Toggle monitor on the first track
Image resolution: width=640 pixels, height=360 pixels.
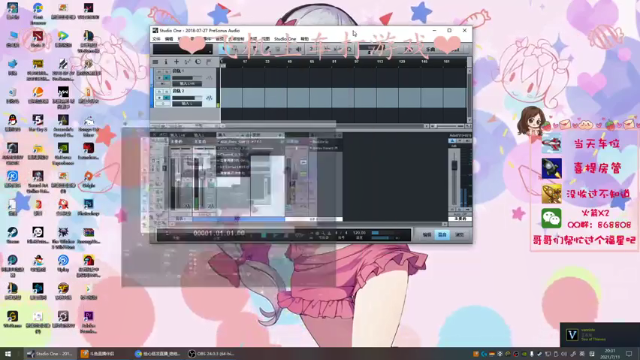167,78
